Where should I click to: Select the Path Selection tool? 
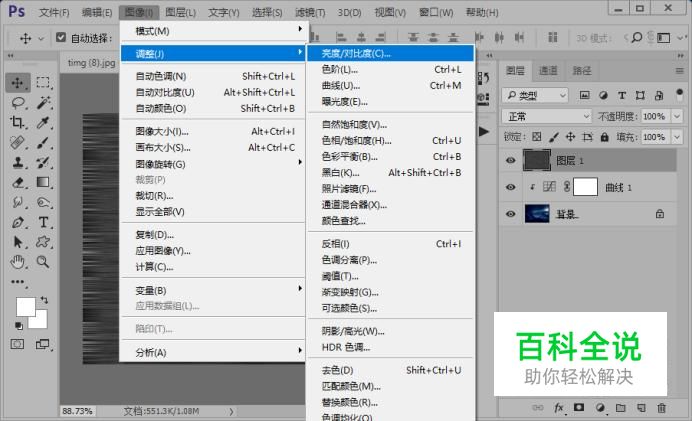pos(18,242)
